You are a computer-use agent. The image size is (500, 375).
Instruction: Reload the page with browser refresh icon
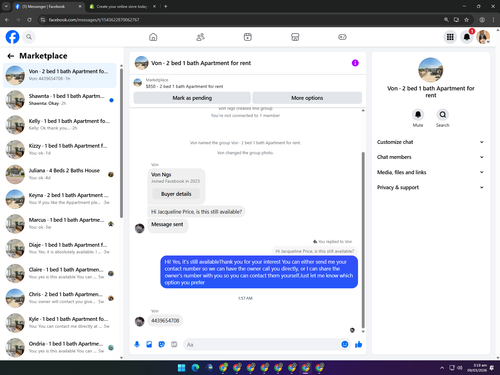pos(29,20)
